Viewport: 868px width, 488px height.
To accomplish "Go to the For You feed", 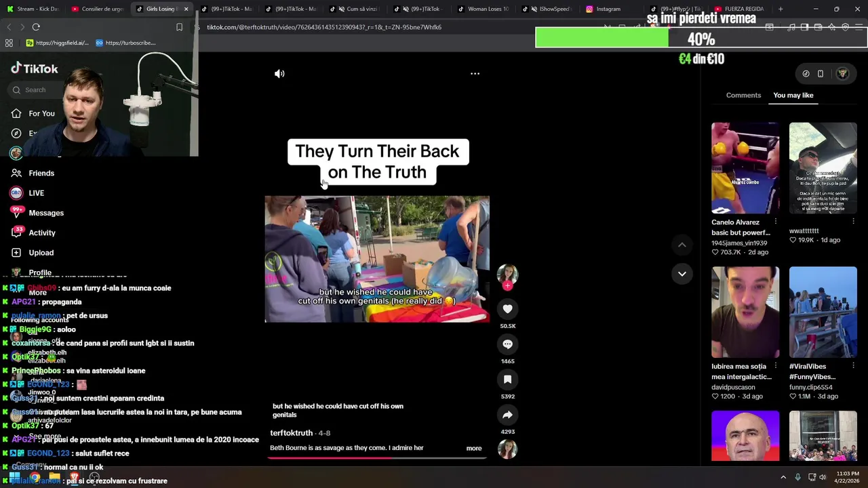I will [33, 113].
